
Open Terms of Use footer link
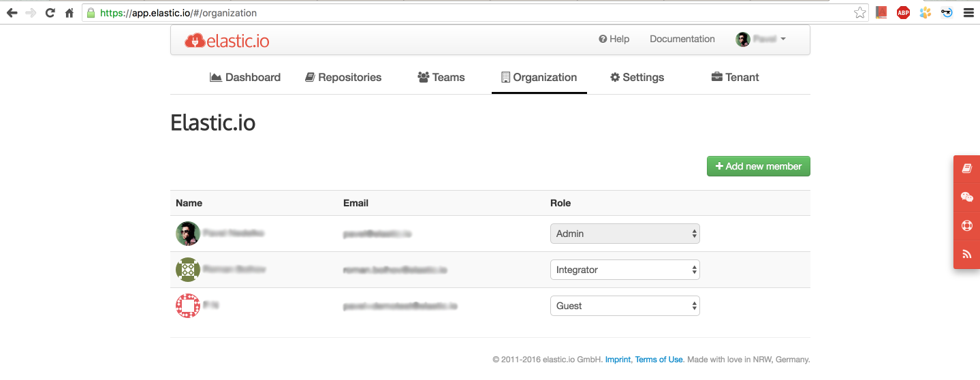coord(659,360)
